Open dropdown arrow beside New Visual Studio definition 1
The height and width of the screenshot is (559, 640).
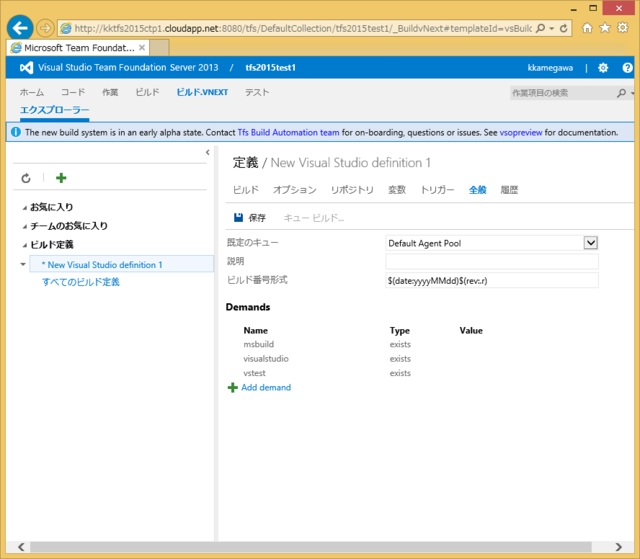click(23, 264)
